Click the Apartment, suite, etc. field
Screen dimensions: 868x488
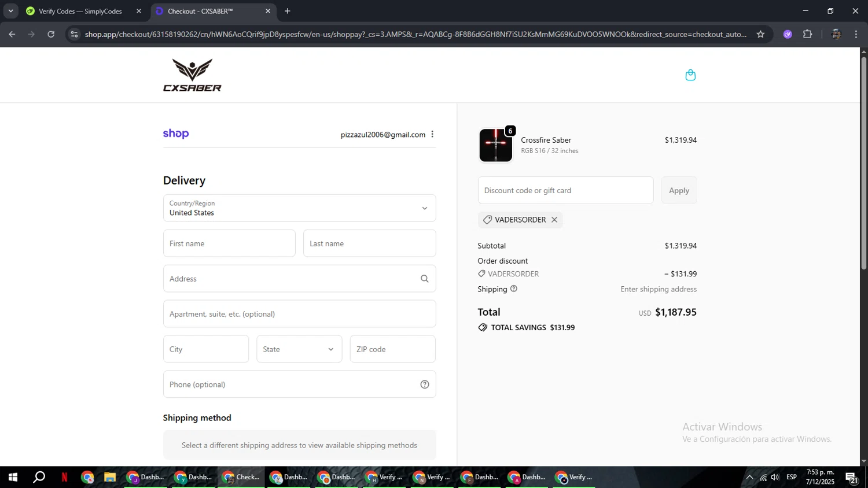[x=299, y=314]
